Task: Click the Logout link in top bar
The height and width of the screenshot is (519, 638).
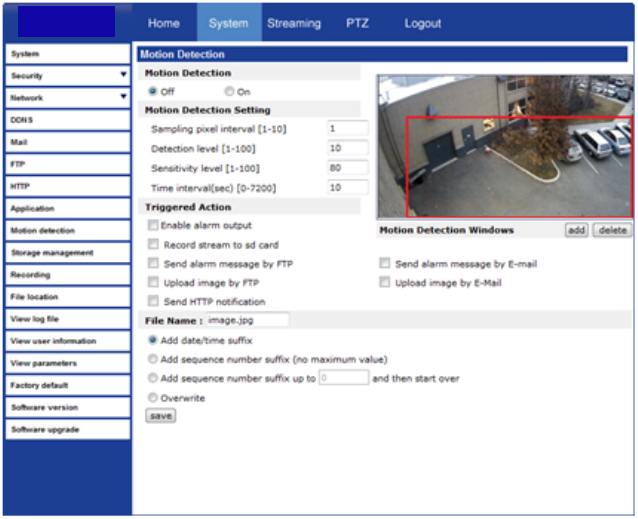Action: tap(423, 23)
